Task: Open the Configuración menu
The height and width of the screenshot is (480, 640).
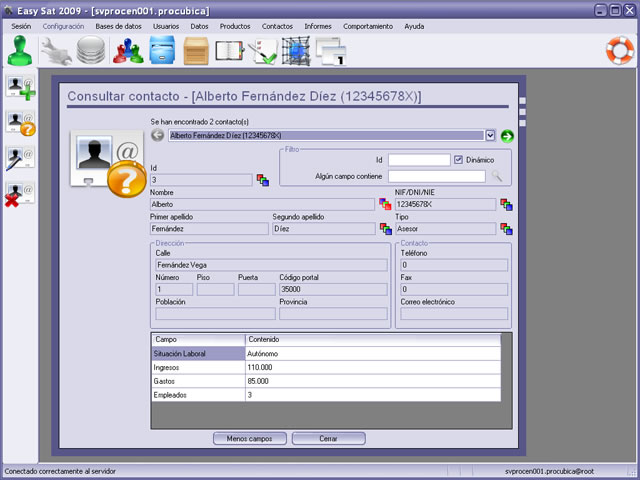Action: pyautogui.click(x=63, y=26)
